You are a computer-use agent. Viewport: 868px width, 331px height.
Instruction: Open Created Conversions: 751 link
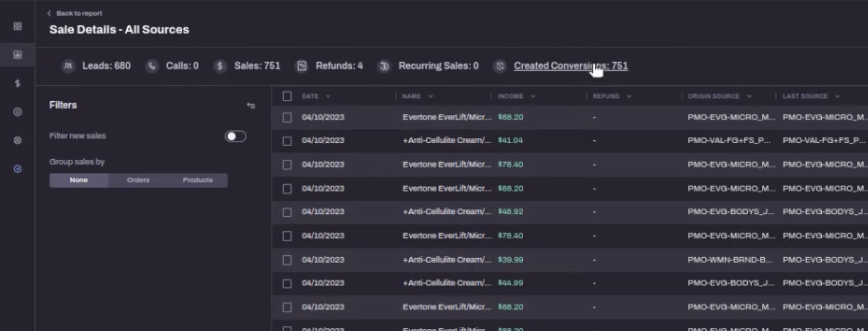pyautogui.click(x=571, y=66)
